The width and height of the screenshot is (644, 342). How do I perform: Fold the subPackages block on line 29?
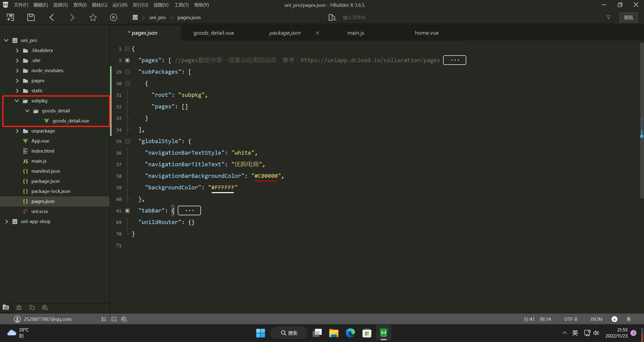[x=127, y=72]
